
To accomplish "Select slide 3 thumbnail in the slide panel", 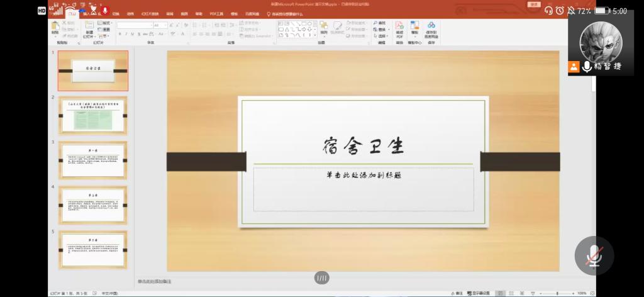I will tap(93, 160).
